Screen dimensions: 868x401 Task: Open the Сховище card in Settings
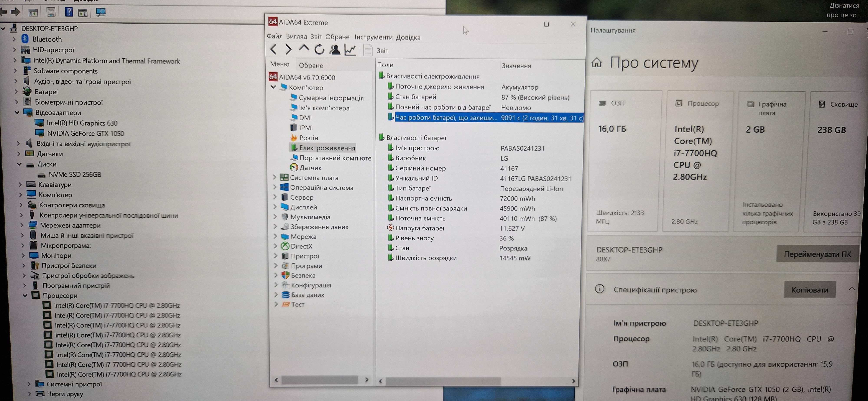(x=836, y=162)
